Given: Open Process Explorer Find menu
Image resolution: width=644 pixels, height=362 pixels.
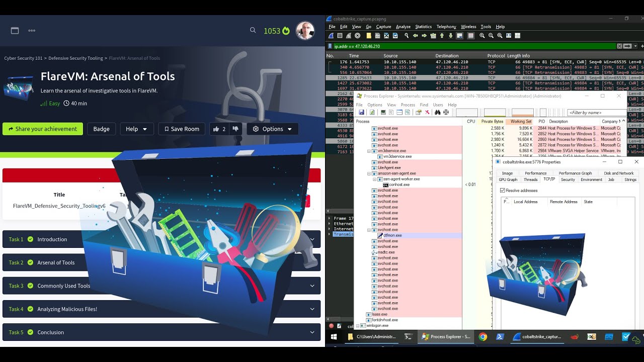Looking at the screenshot, I should [424, 105].
